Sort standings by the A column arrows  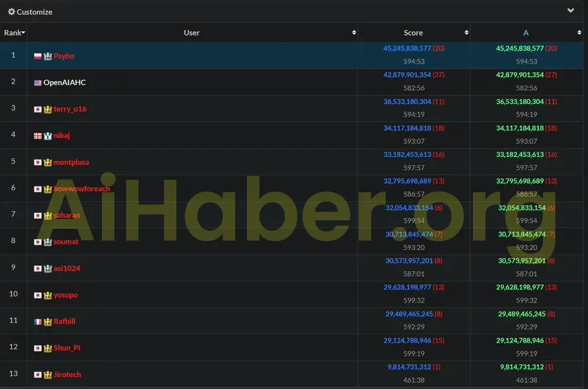coord(579,33)
